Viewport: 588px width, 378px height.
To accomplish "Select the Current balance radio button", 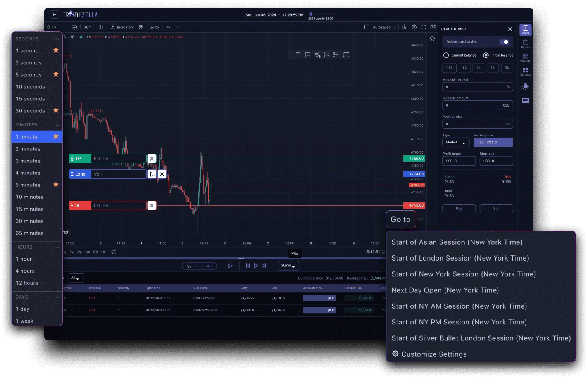I will point(446,55).
